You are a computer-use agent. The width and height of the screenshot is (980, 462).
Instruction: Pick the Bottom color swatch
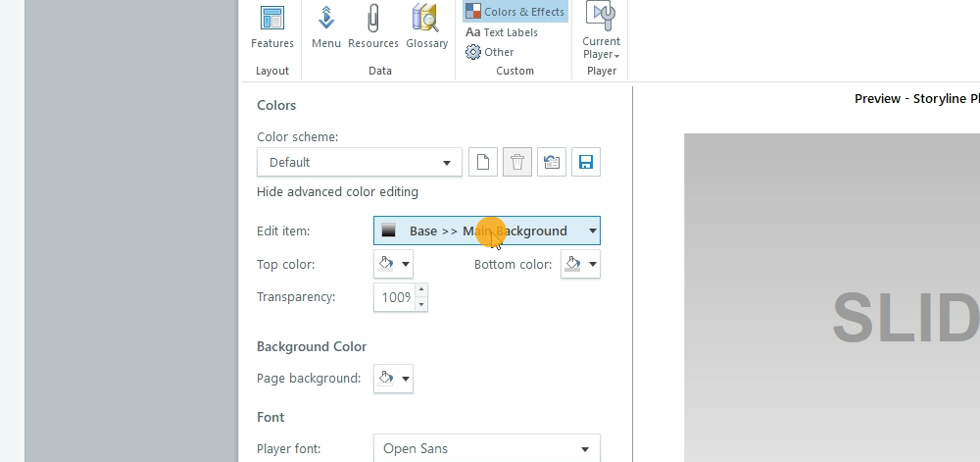580,264
